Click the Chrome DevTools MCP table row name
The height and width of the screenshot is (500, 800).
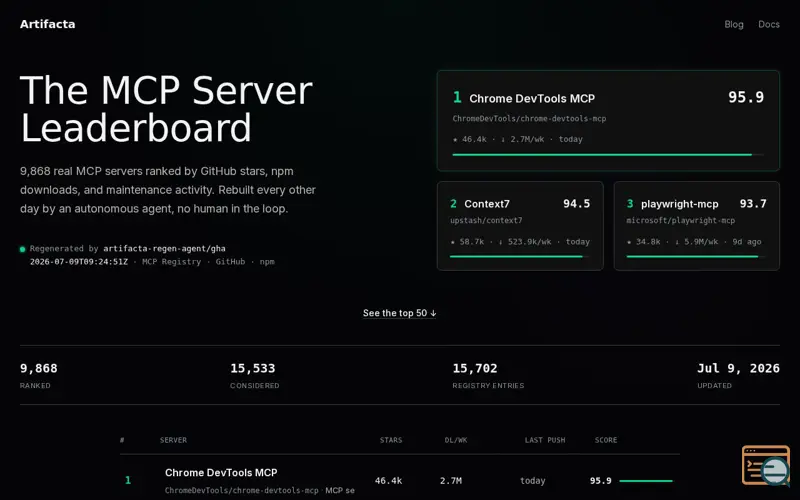pos(221,472)
